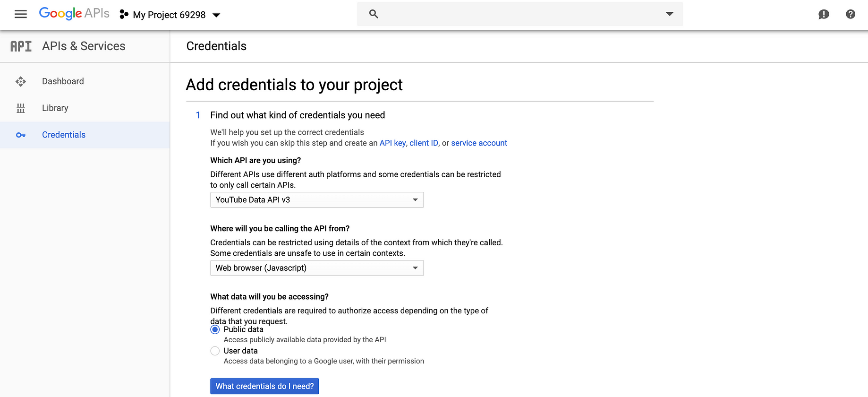
Task: Click the search magnifier icon
Action: click(374, 14)
